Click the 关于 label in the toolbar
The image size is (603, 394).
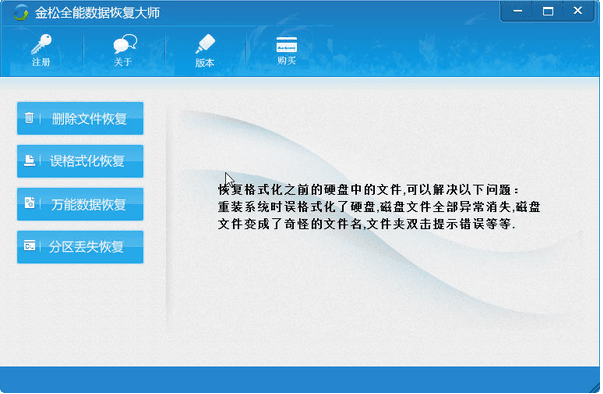123,62
